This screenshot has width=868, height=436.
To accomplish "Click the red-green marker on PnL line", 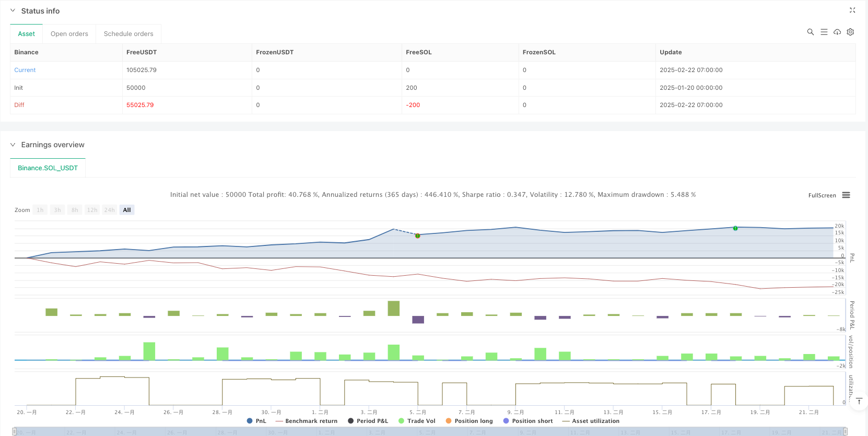I will 418,236.
